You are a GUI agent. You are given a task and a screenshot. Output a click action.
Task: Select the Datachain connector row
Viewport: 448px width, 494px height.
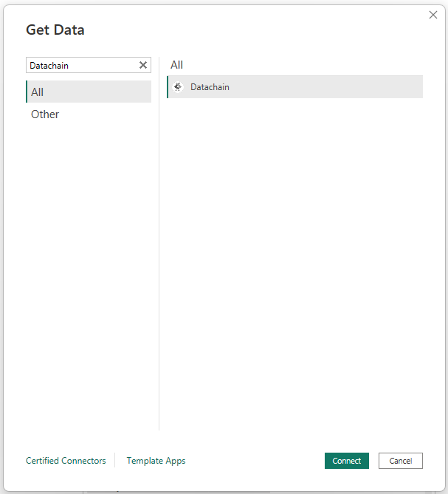[295, 87]
